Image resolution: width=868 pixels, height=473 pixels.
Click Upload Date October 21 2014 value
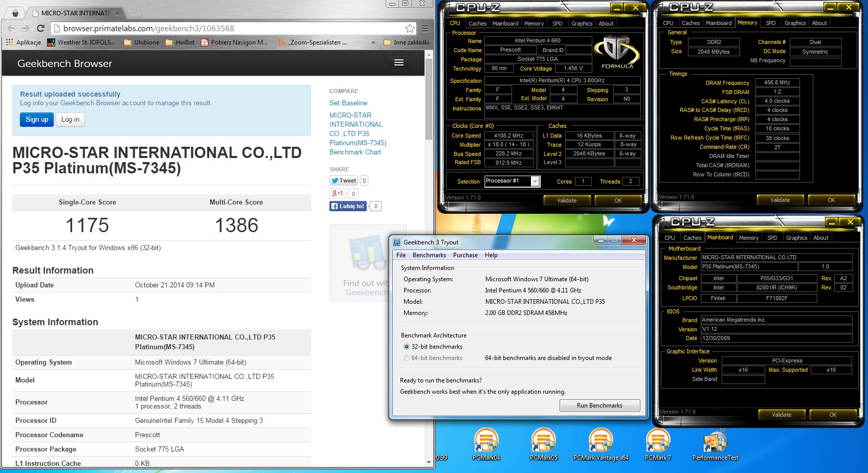point(175,285)
